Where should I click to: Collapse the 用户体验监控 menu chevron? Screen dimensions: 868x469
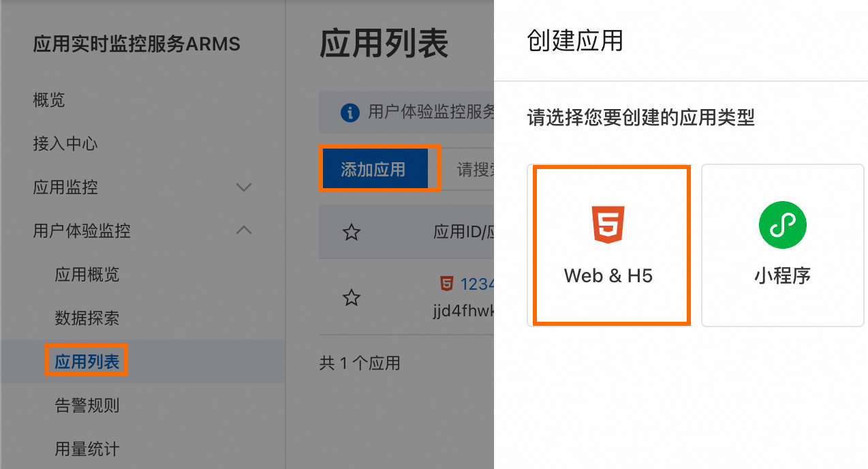pyautogui.click(x=243, y=230)
